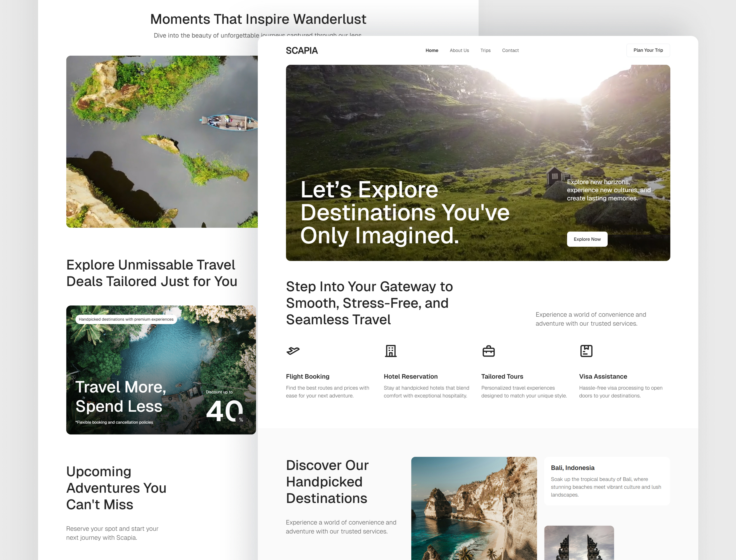This screenshot has width=736, height=560.
Task: Click the Explore Now button
Action: (x=587, y=239)
